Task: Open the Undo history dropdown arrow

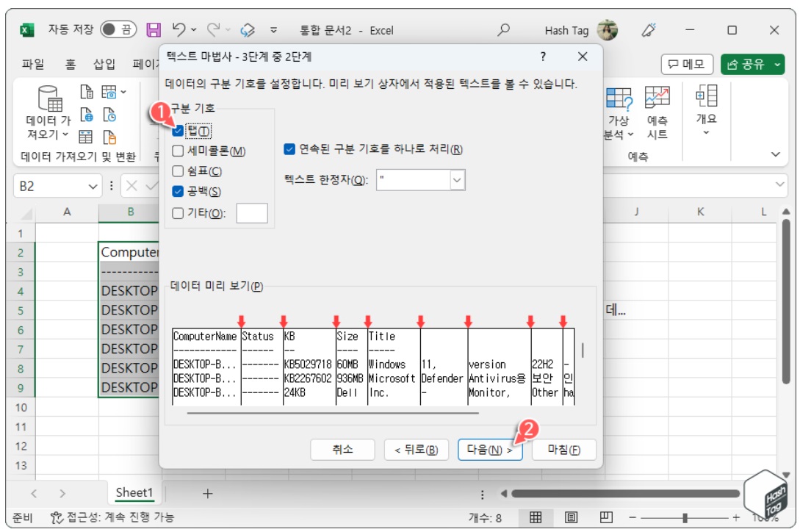Action: pos(194,29)
